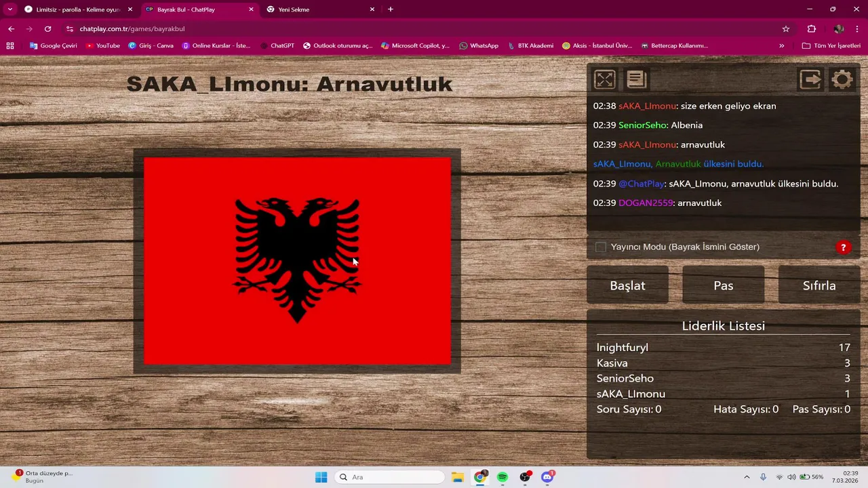
Task: Open ChatGPT bookmark
Action: click(x=277, y=45)
